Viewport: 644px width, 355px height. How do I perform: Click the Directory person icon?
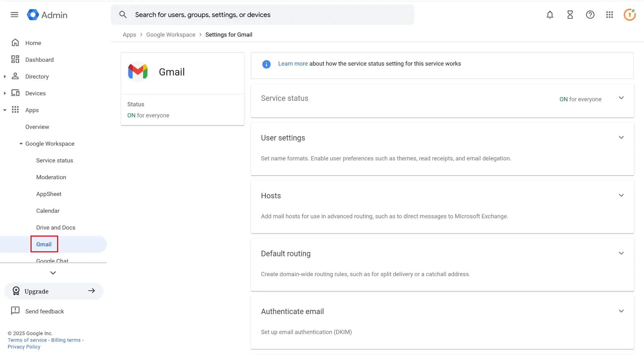[15, 76]
